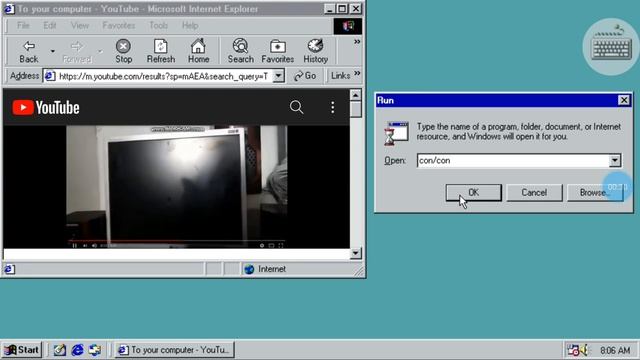Open YouTube search magnifier
Viewport: 640px width, 360px height.
pos(296,107)
